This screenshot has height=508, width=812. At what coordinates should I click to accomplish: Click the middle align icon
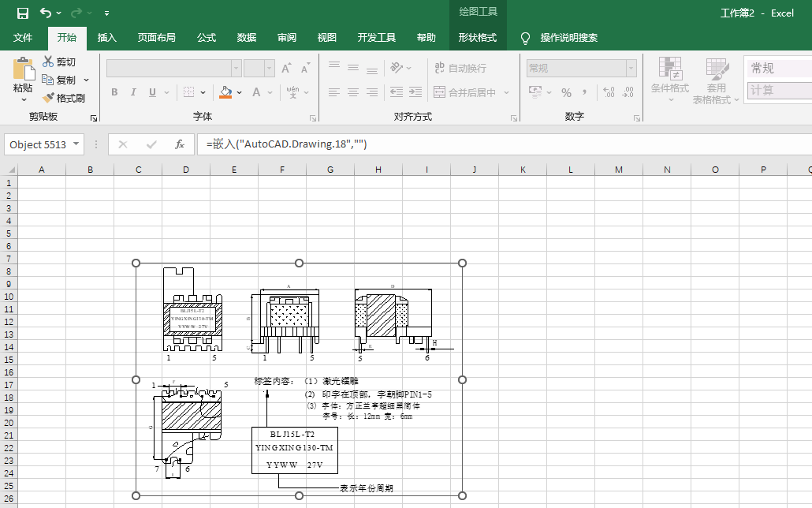[353, 68]
